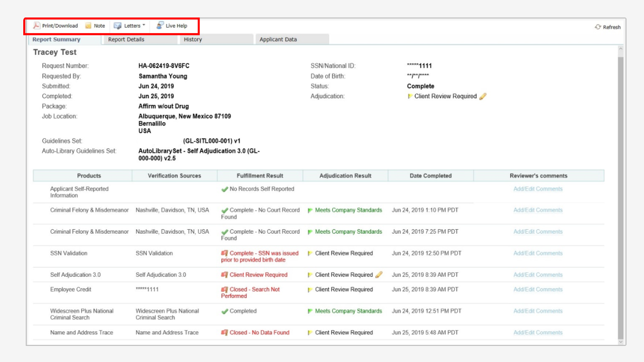Add comments for Name and Address Trace
Screen dimensions: 644x362
click(x=538, y=333)
